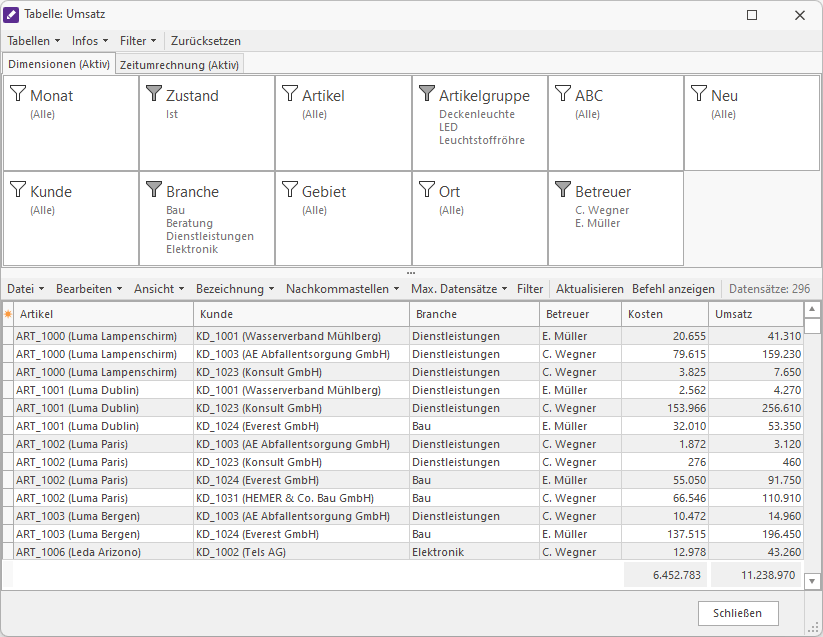Screen dimensions: 823x637
Task: Click Aktualisieren in the table toolbar
Action: tap(589, 289)
